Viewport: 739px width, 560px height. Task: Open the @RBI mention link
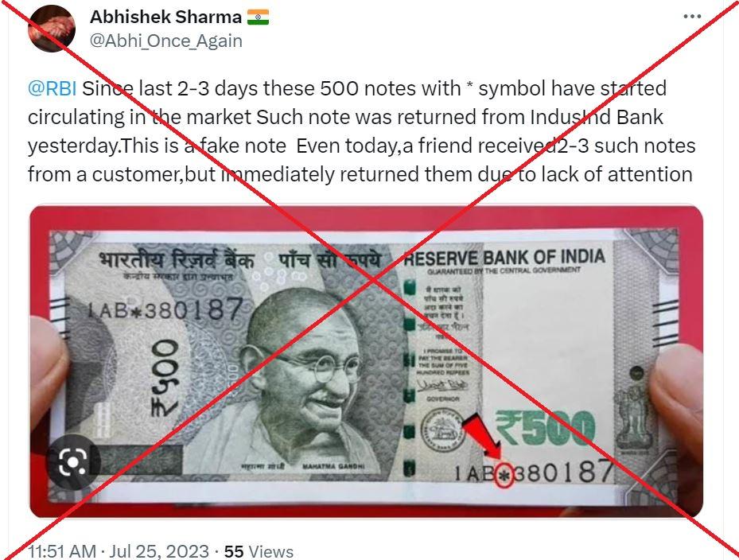point(52,88)
